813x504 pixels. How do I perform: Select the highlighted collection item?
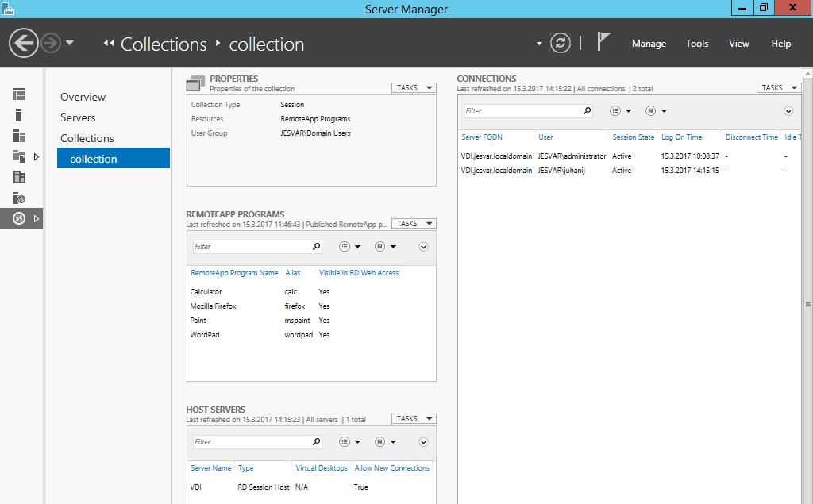(x=114, y=158)
